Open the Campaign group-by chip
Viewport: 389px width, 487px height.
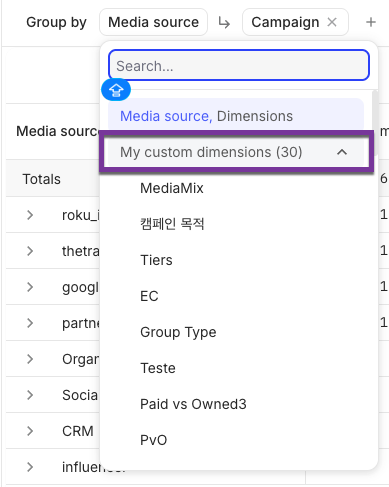click(x=285, y=22)
